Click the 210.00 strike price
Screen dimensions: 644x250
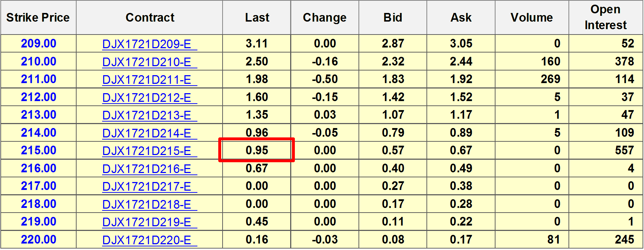point(38,62)
